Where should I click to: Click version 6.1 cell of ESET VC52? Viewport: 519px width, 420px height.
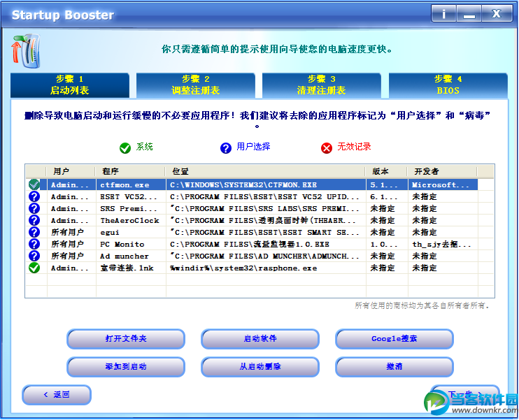tap(387, 196)
